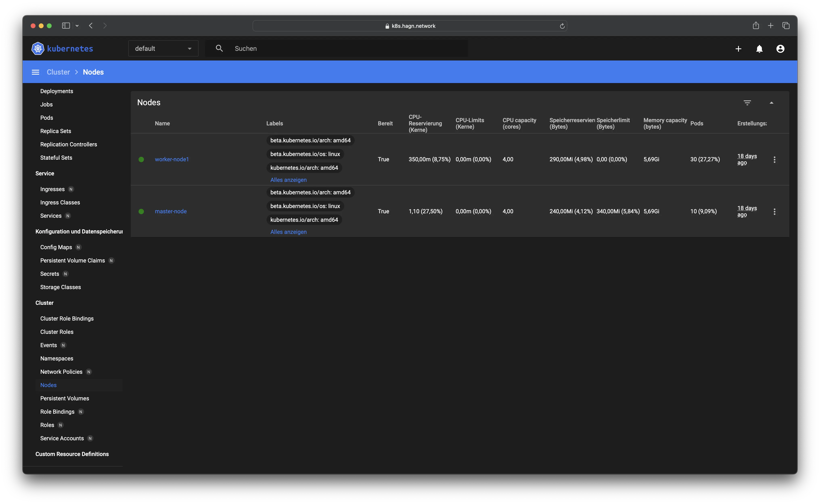The width and height of the screenshot is (820, 504).
Task: Reload the page in address bar
Action: tap(562, 26)
